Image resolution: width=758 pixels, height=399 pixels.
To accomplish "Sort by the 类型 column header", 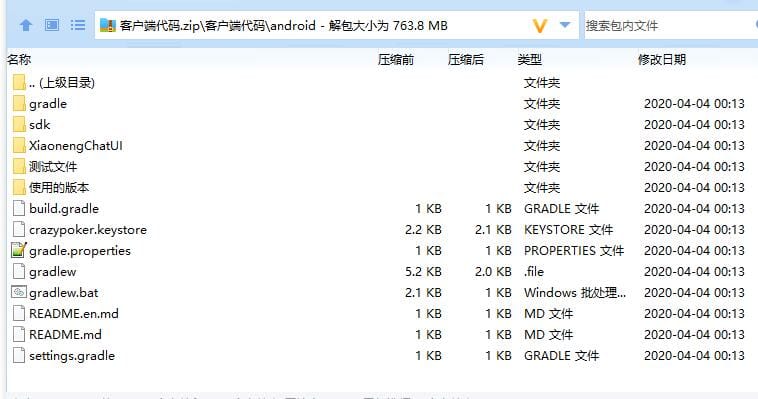I will (x=529, y=59).
